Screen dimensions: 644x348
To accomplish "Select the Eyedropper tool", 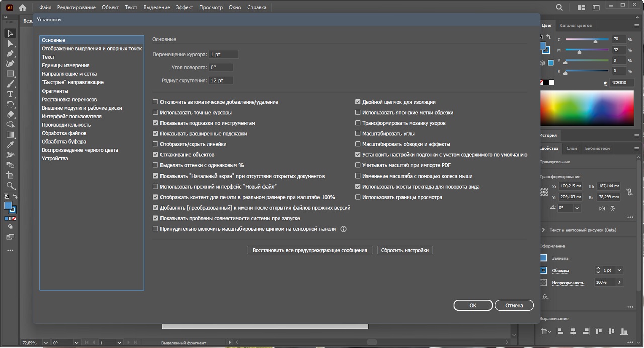I will [x=10, y=145].
